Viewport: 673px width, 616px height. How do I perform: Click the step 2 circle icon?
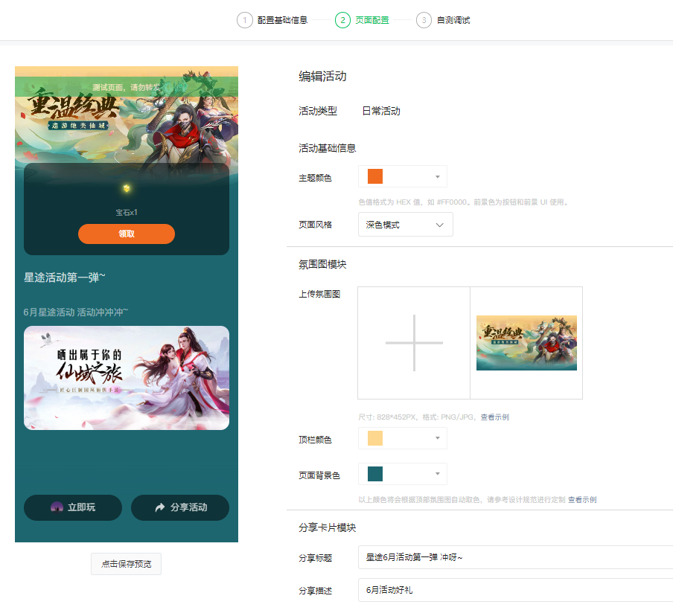pos(342,20)
